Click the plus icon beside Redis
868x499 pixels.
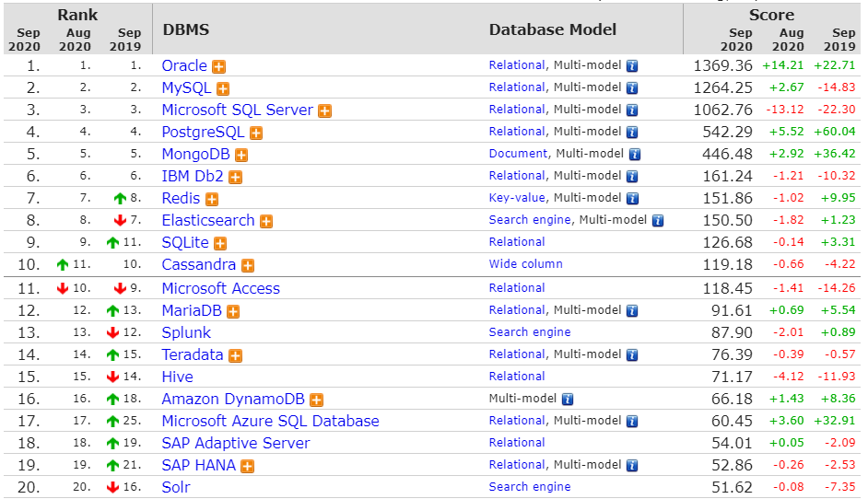click(212, 200)
